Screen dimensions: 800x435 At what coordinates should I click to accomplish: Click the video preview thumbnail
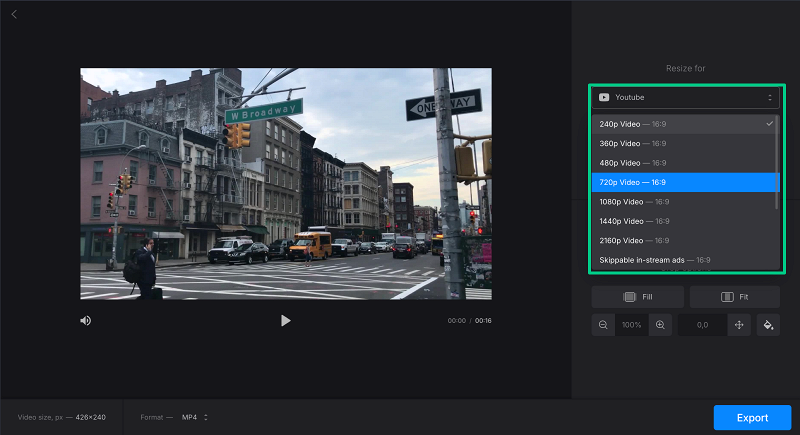coord(286,184)
